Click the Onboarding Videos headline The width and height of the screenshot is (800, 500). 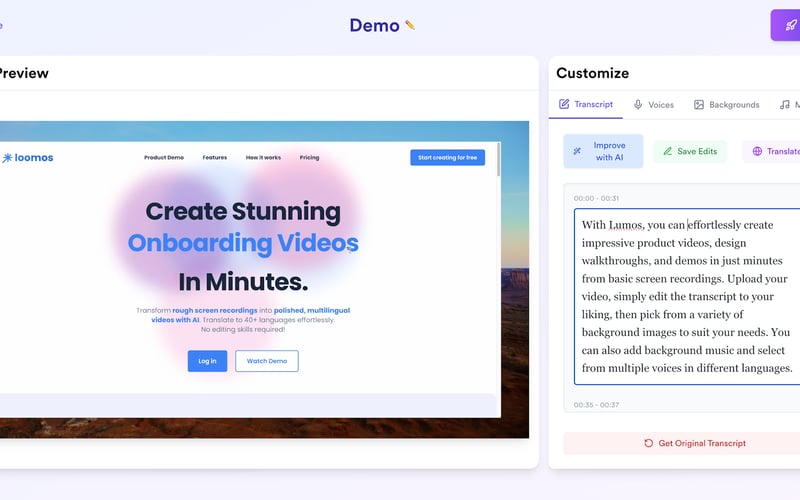tap(243, 243)
